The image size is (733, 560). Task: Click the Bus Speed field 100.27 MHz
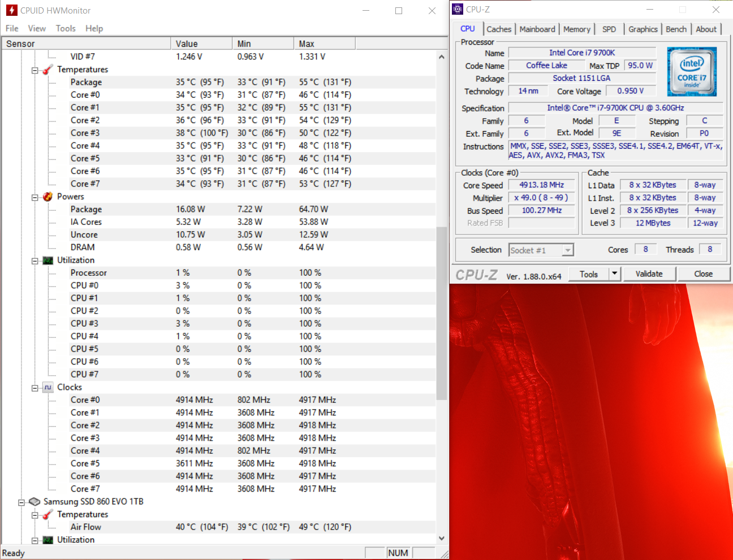click(x=541, y=210)
